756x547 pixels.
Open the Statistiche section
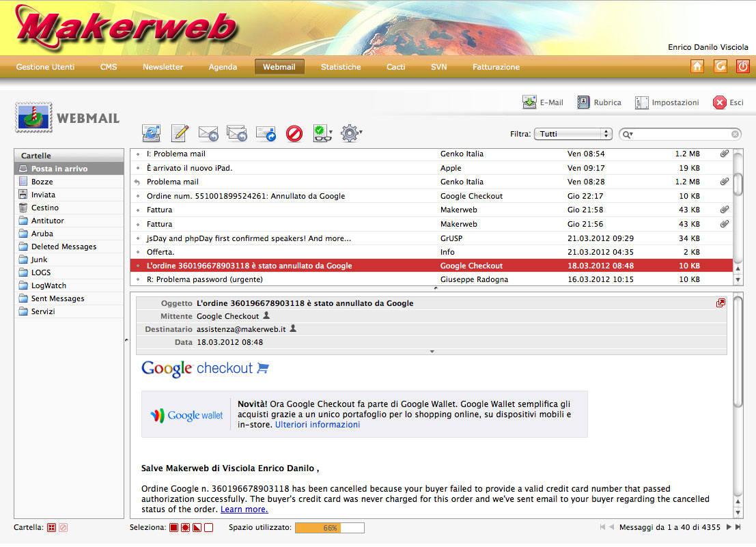pos(341,67)
